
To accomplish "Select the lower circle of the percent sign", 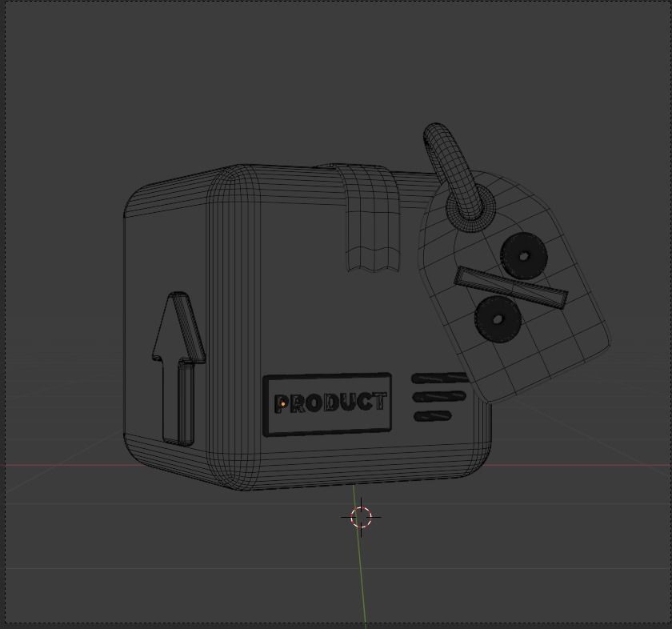I will 498,319.
